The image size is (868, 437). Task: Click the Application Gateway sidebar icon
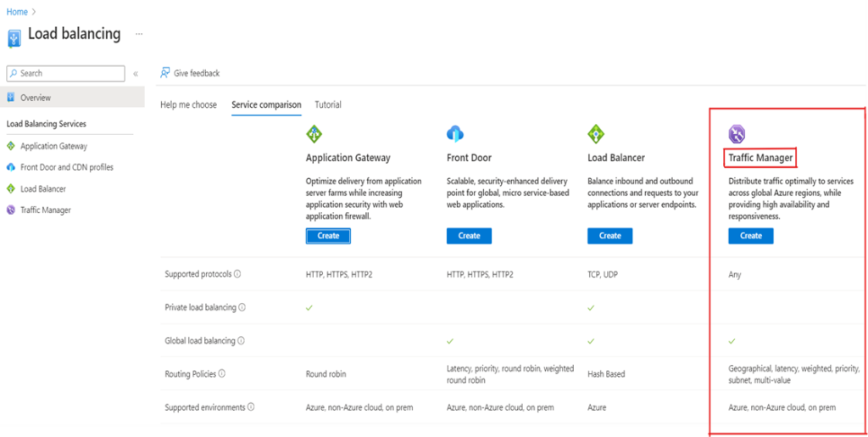[10, 146]
